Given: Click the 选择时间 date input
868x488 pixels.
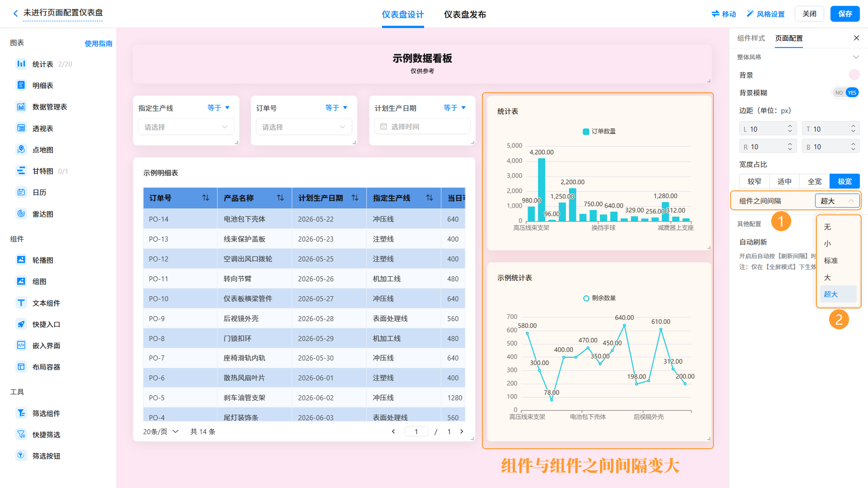Looking at the screenshot, I should [x=422, y=127].
